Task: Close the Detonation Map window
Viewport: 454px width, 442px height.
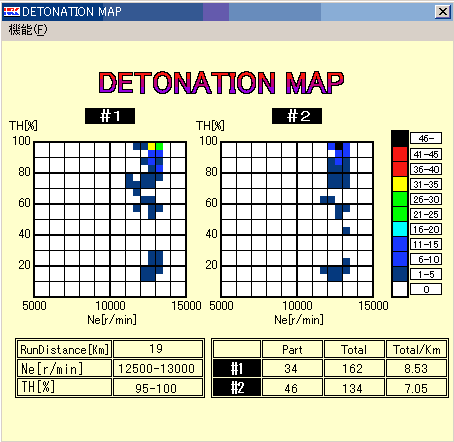Action: point(442,12)
